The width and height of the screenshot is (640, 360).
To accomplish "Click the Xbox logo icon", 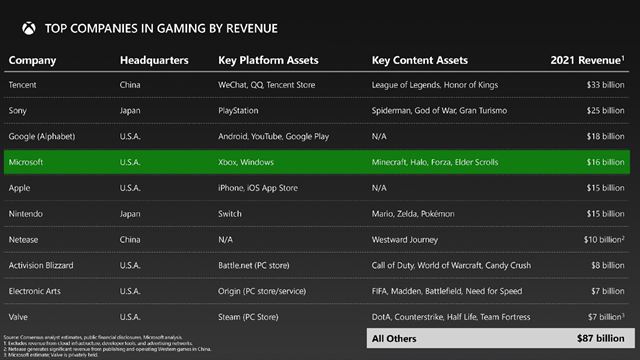I will [x=29, y=28].
